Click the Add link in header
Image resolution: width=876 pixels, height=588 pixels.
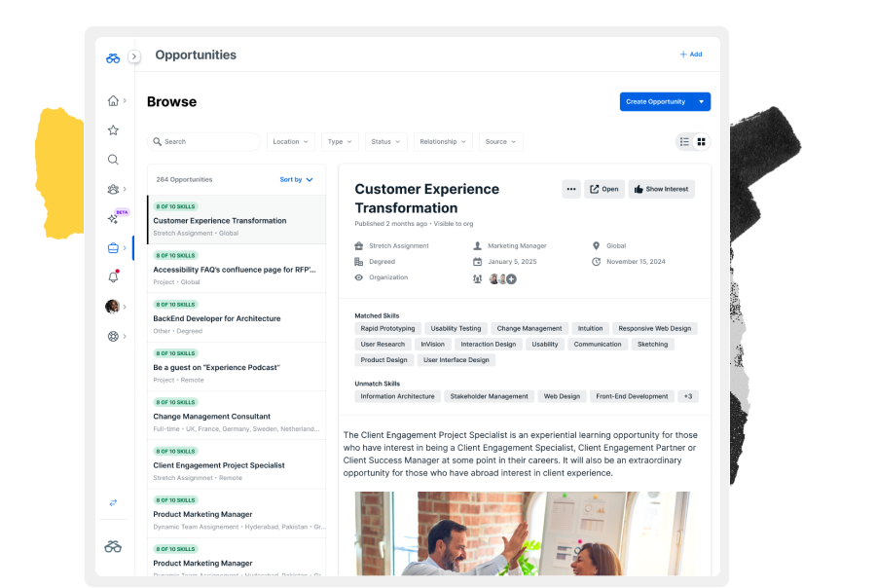(x=690, y=55)
